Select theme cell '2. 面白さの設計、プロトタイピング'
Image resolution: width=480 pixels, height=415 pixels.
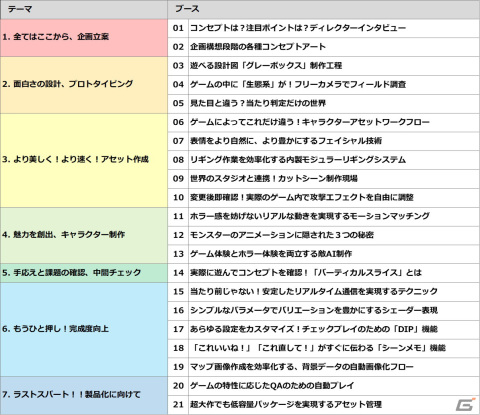click(84, 85)
